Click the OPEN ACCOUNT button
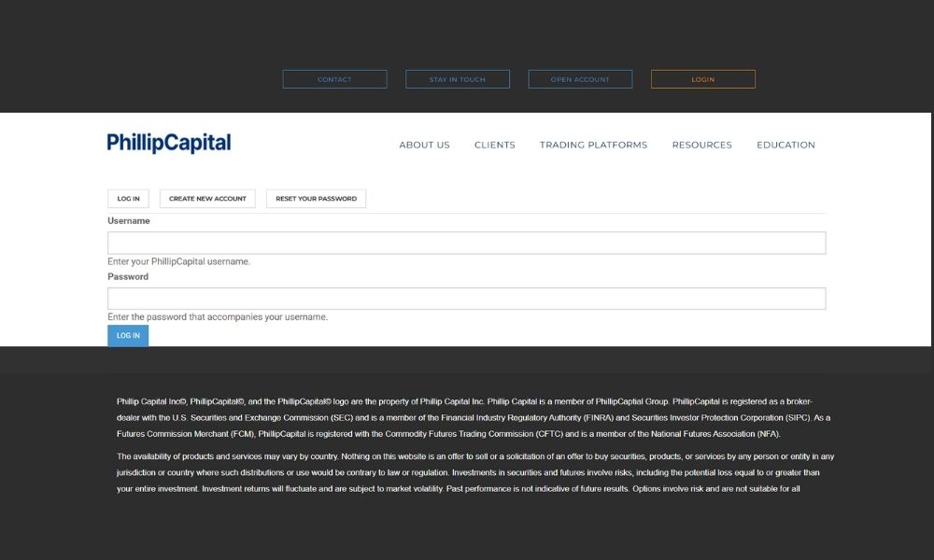 pyautogui.click(x=580, y=79)
